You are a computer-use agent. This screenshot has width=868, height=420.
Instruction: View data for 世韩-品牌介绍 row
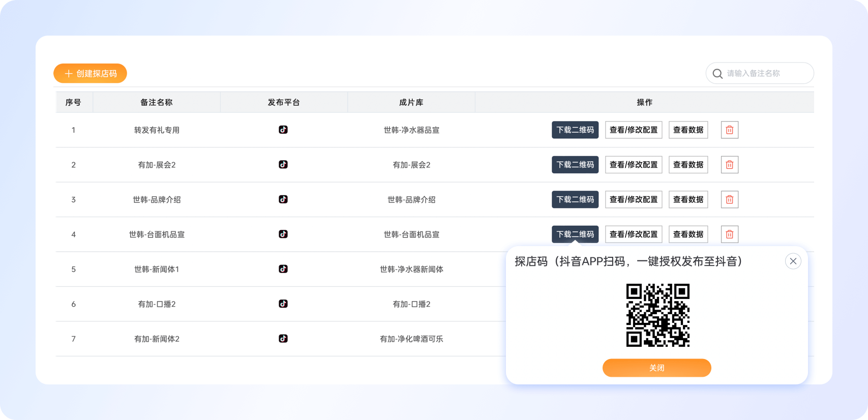(688, 199)
